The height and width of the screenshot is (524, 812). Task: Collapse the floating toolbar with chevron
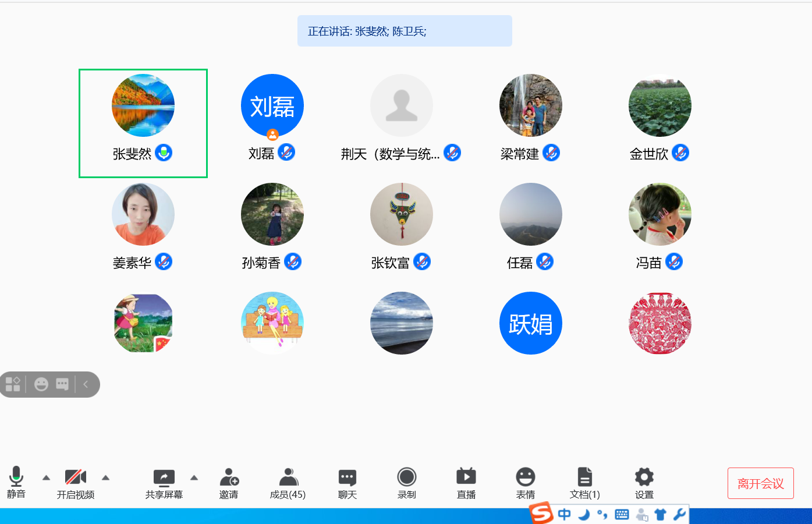pos(86,384)
